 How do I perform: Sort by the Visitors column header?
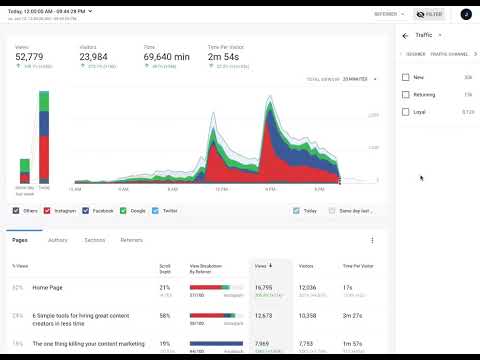pos(306,266)
